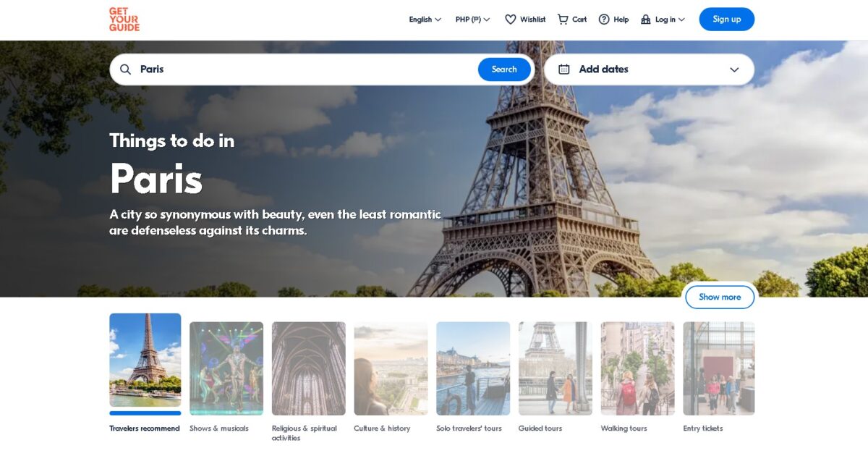Click the Culture & history thumbnail
The width and height of the screenshot is (868, 456).
coord(391,368)
